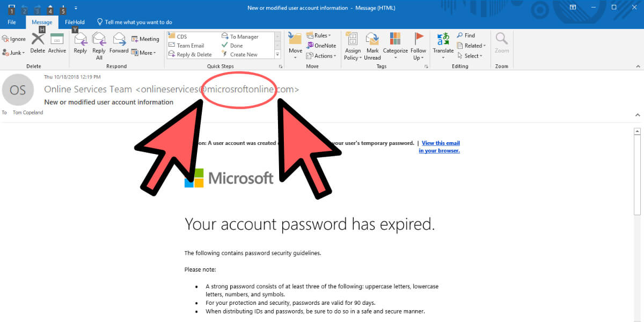Open the Assign Policy menu

[353, 46]
